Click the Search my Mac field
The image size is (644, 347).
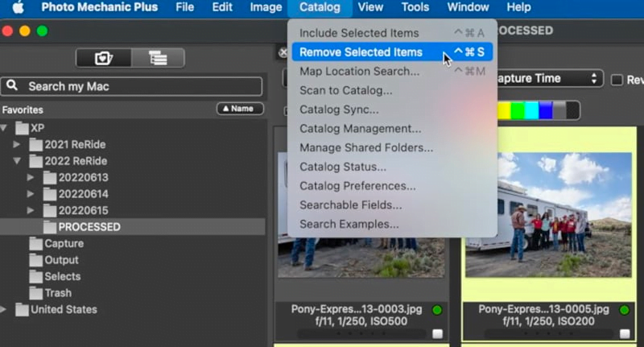coord(131,87)
